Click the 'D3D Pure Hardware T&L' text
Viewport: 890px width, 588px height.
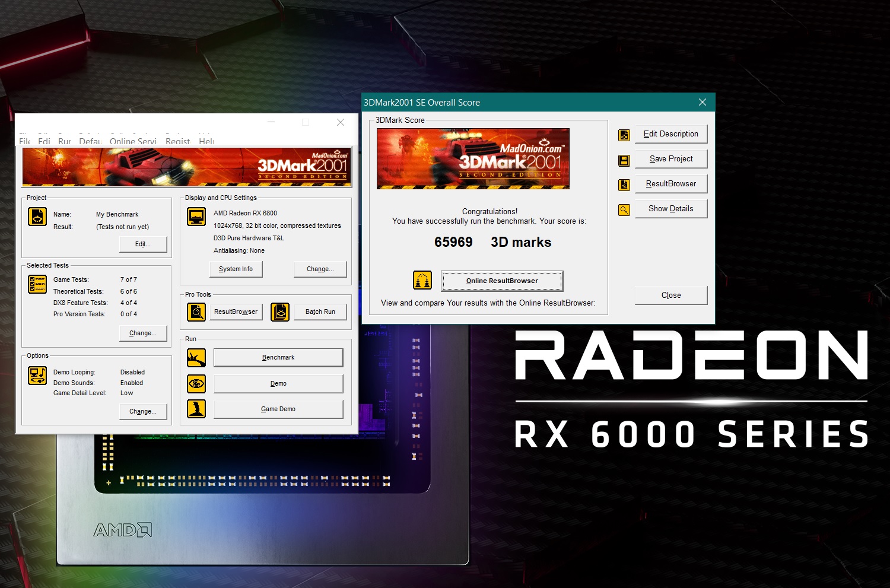point(249,238)
